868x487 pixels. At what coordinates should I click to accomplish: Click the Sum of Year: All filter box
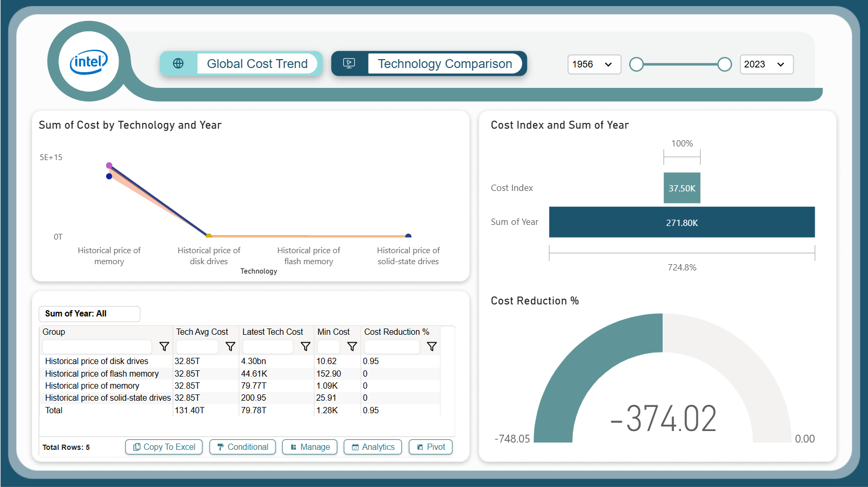click(89, 314)
